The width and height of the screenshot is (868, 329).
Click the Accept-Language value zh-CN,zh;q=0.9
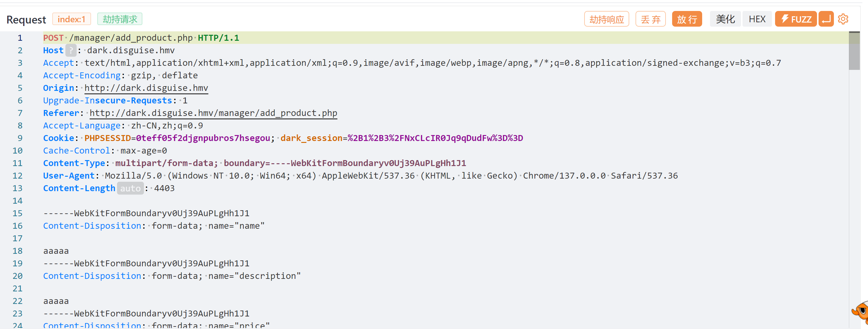tap(167, 126)
